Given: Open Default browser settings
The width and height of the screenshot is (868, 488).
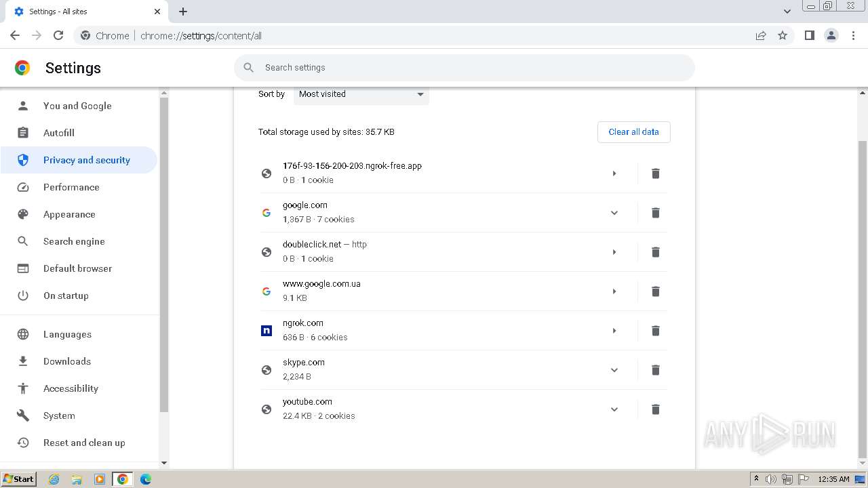Looking at the screenshot, I should [x=79, y=268].
